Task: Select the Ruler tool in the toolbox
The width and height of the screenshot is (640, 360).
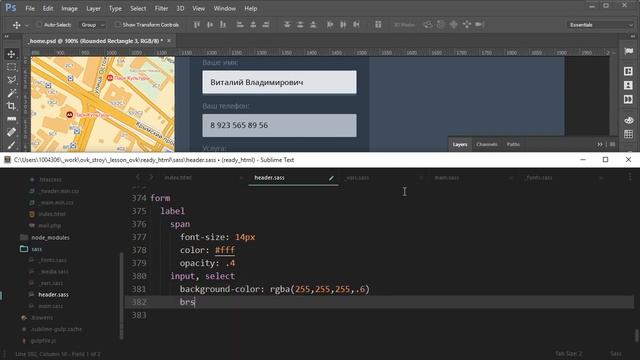Action: pyautogui.click(x=11, y=119)
